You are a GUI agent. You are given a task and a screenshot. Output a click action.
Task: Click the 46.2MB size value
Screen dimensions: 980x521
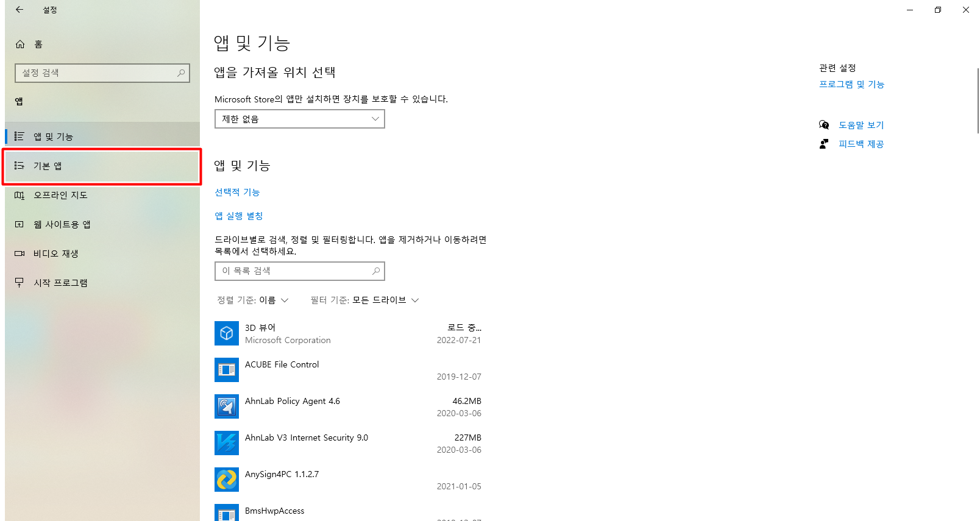click(467, 401)
